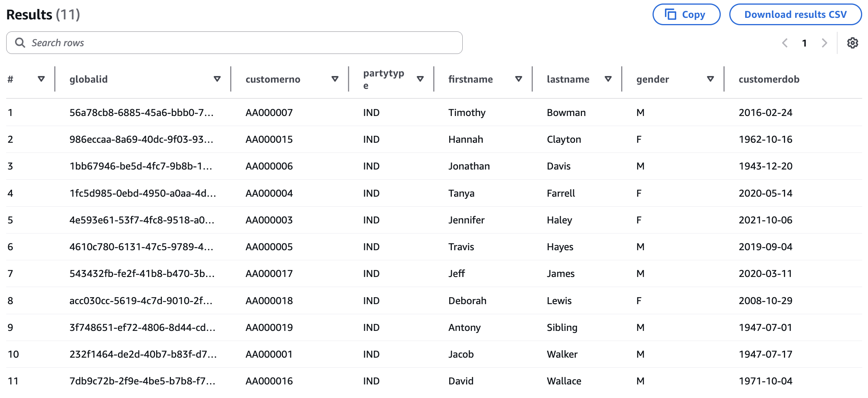Click the search magnifier icon
Viewport: 868px width, 398px height.
click(x=20, y=42)
